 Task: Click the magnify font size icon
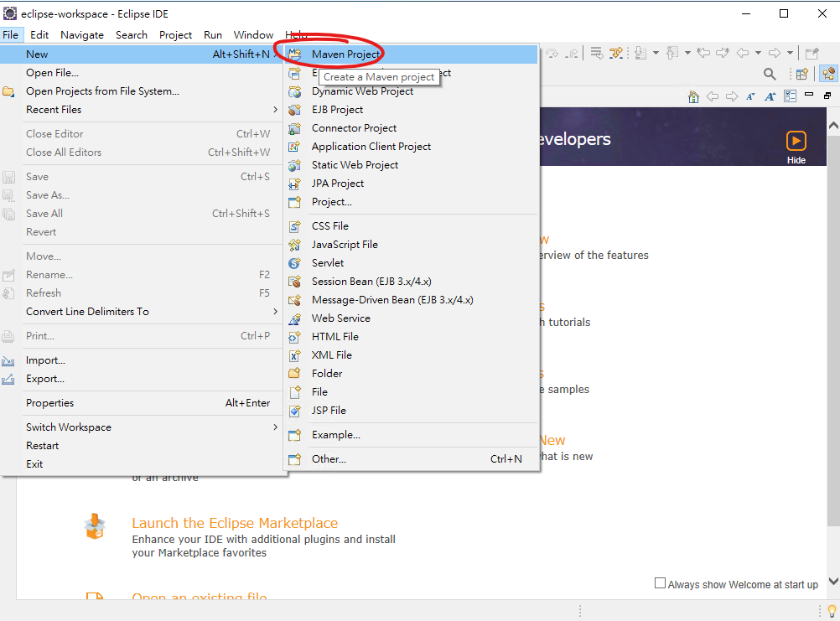[x=770, y=96]
